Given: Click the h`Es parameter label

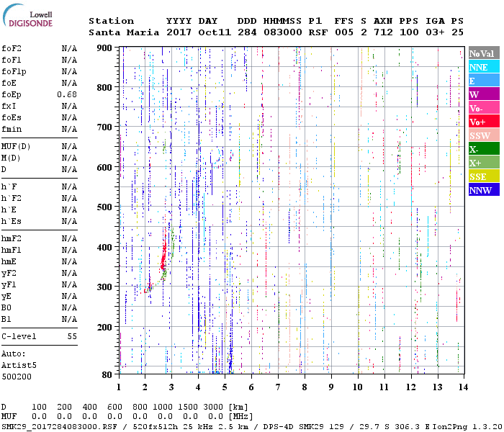Looking at the screenshot, I should coord(12,222).
